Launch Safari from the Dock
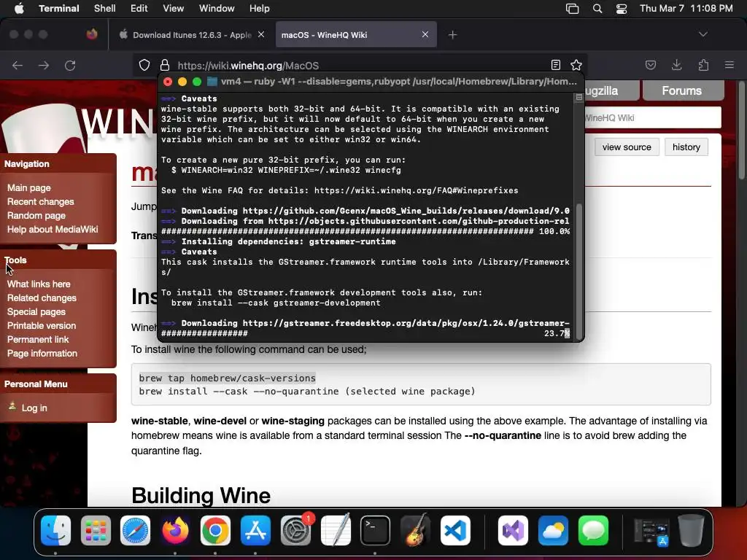747x560 pixels. pyautogui.click(x=135, y=531)
